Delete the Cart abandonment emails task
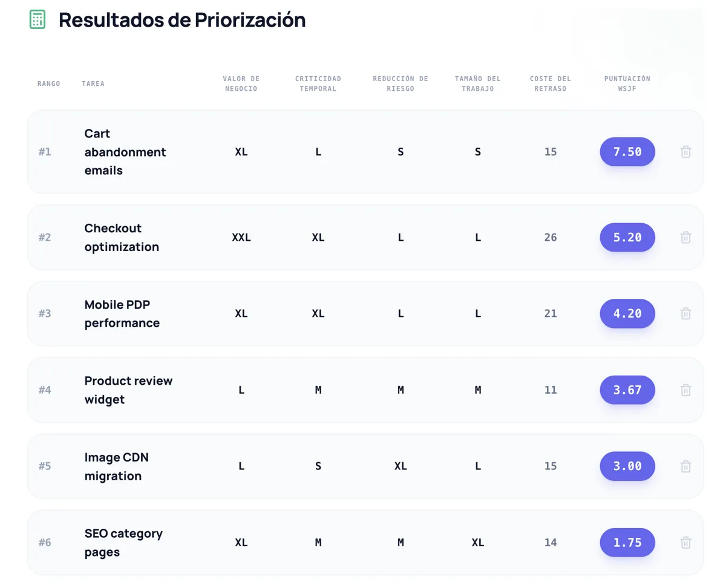The width and height of the screenshot is (726, 588). pos(685,152)
